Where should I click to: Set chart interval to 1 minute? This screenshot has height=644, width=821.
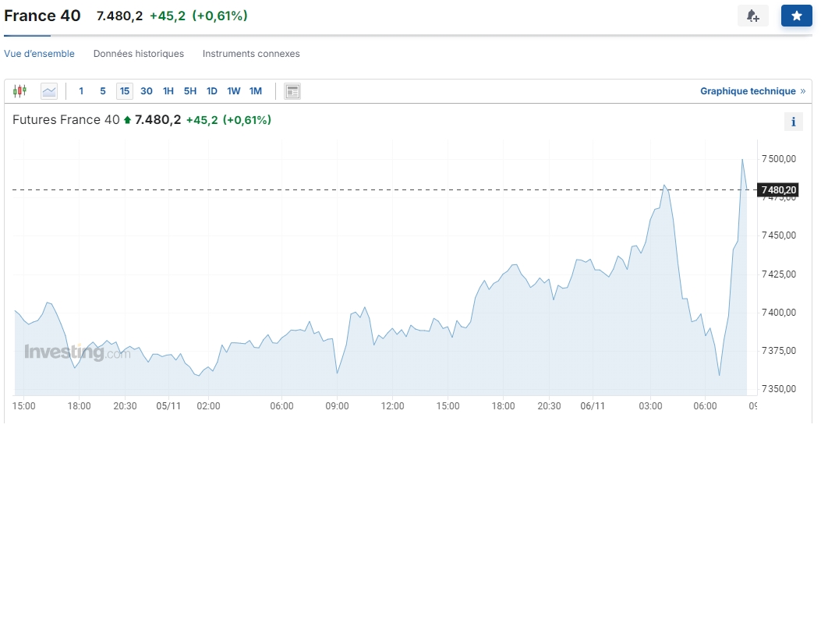[x=81, y=91]
